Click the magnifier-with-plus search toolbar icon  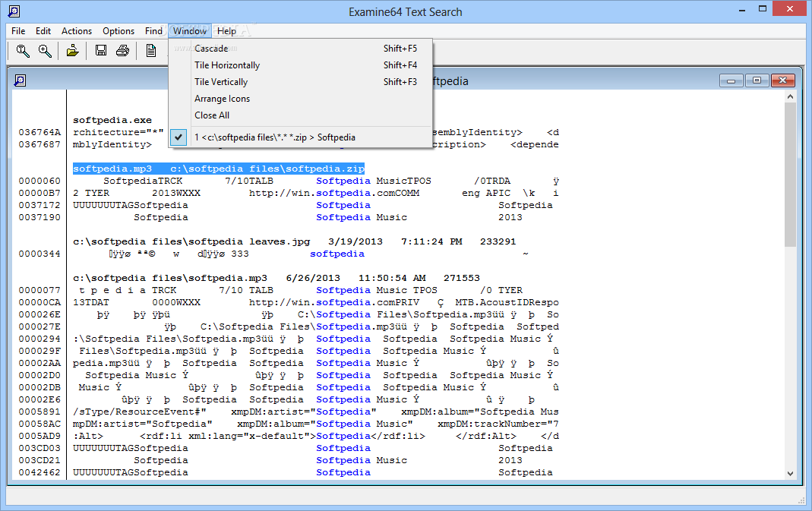[x=45, y=51]
